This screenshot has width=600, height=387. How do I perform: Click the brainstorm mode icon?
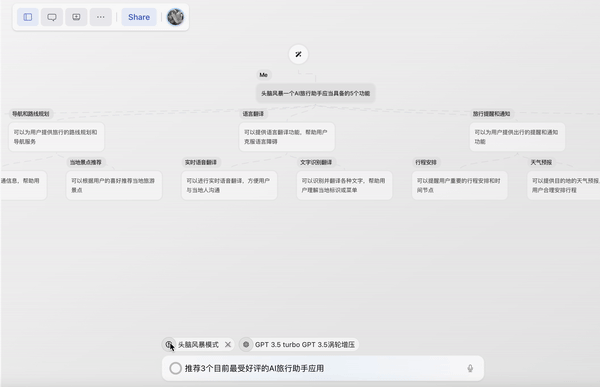169,345
